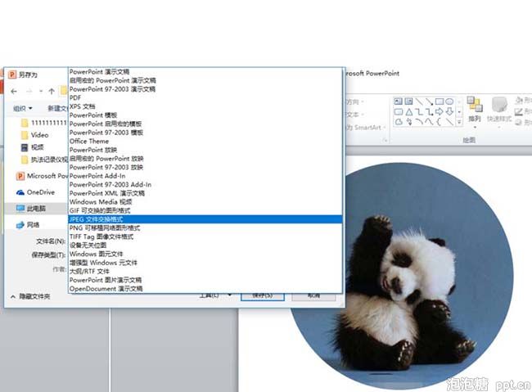This screenshot has width=532, height=392.
Task: Choose the down arrow shape
Action: click(x=449, y=111)
